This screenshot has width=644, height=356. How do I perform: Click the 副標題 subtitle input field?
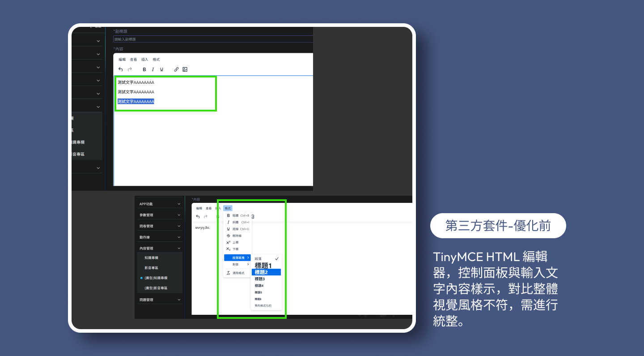click(213, 39)
